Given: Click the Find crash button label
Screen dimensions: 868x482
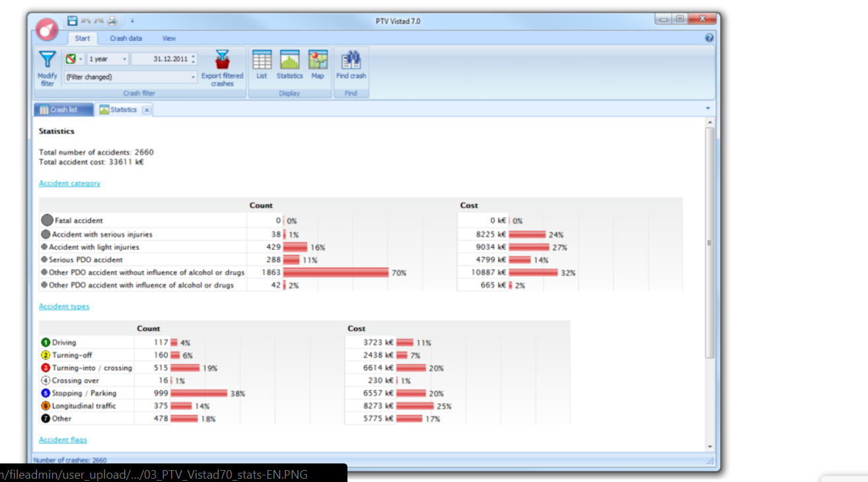Looking at the screenshot, I should click(351, 76).
